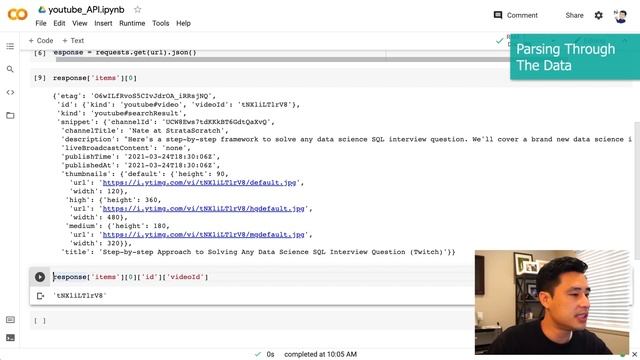Click the 'channelTitle' Nate at StrataScratch line
Viewport: 640px width, 360px height.
(x=145, y=131)
